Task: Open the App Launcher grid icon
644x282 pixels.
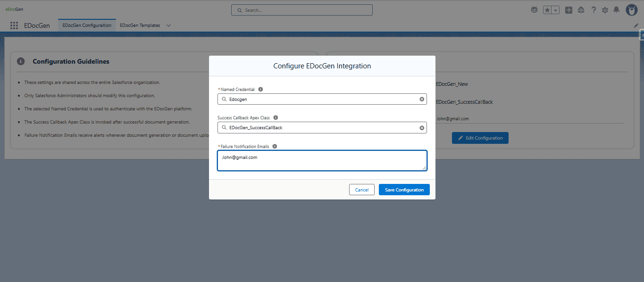Action: [14, 25]
